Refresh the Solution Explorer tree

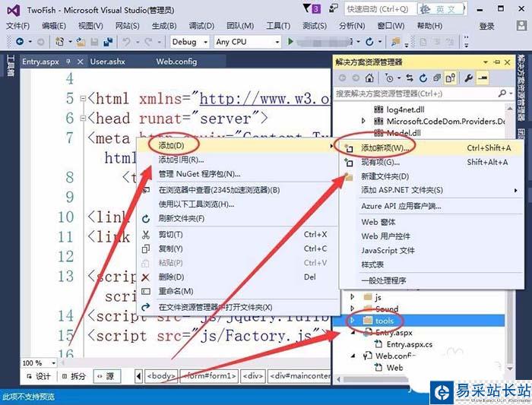[423, 78]
